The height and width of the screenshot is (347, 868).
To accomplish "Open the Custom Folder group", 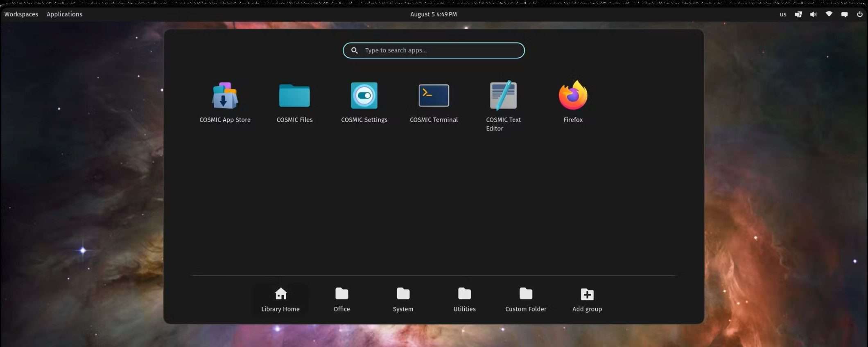I will [526, 300].
